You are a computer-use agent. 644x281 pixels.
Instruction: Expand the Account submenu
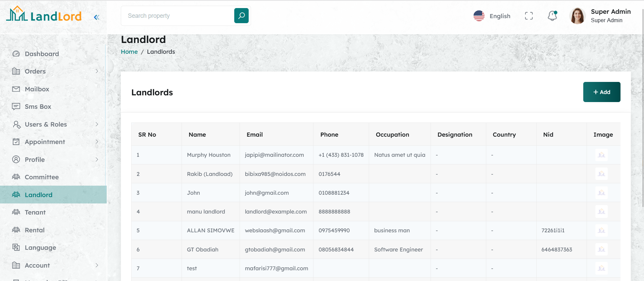[x=97, y=265]
